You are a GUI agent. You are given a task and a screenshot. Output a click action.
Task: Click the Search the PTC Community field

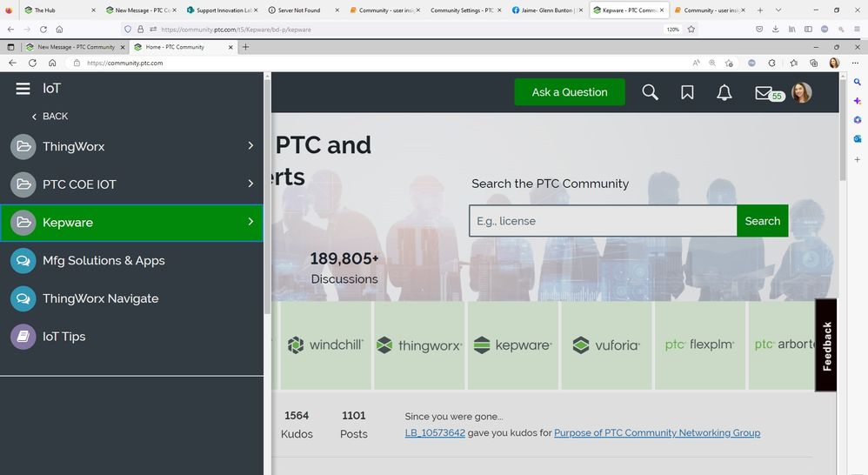tap(603, 221)
